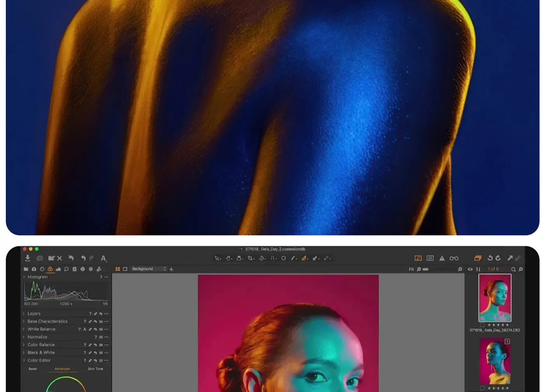Tick checkbox under 071519_Gels_Day_29274.CR2 thumbnail
The width and height of the screenshot is (545, 392).
(x=482, y=325)
